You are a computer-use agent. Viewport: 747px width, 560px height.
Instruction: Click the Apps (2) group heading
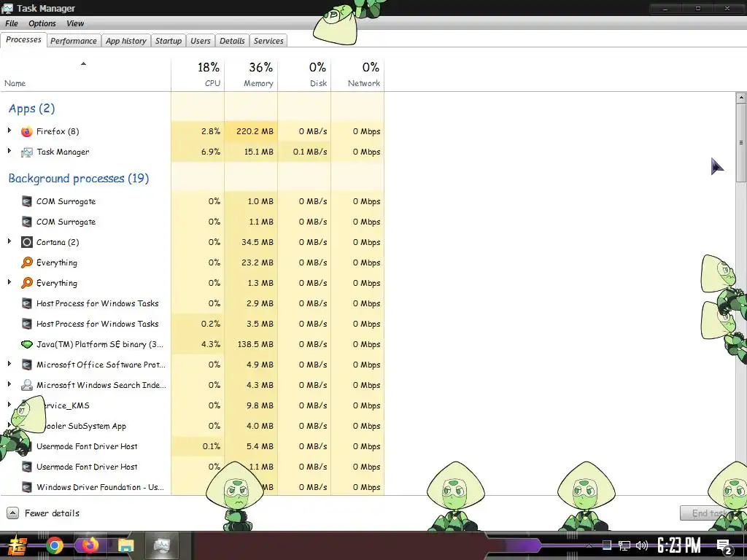tap(31, 109)
